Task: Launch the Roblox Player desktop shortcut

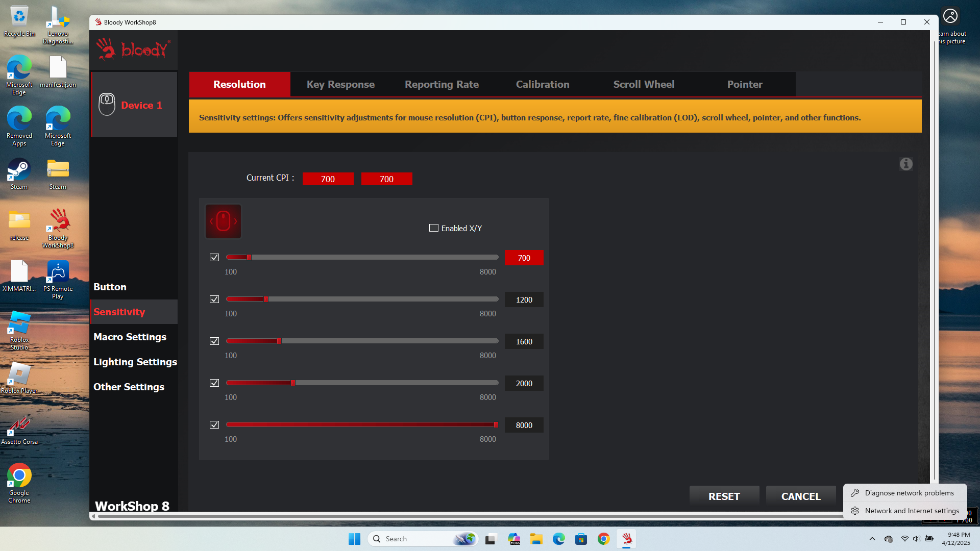Action: tap(19, 378)
